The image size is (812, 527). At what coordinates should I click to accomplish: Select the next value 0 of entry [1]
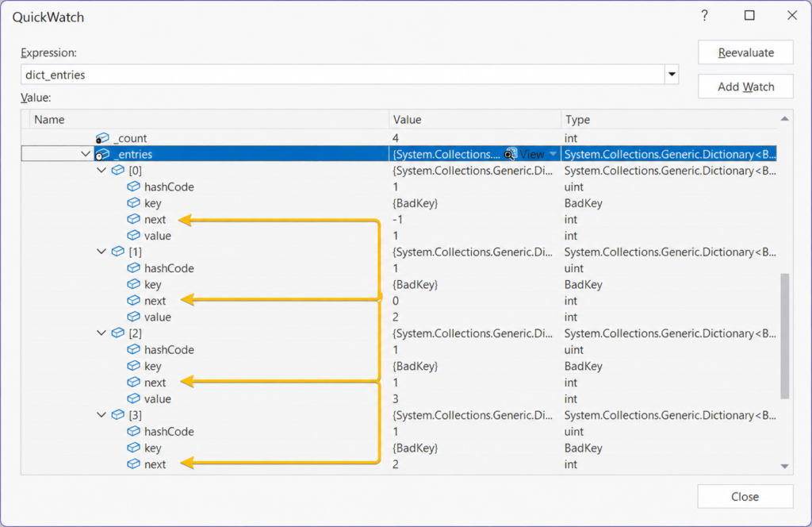[396, 301]
